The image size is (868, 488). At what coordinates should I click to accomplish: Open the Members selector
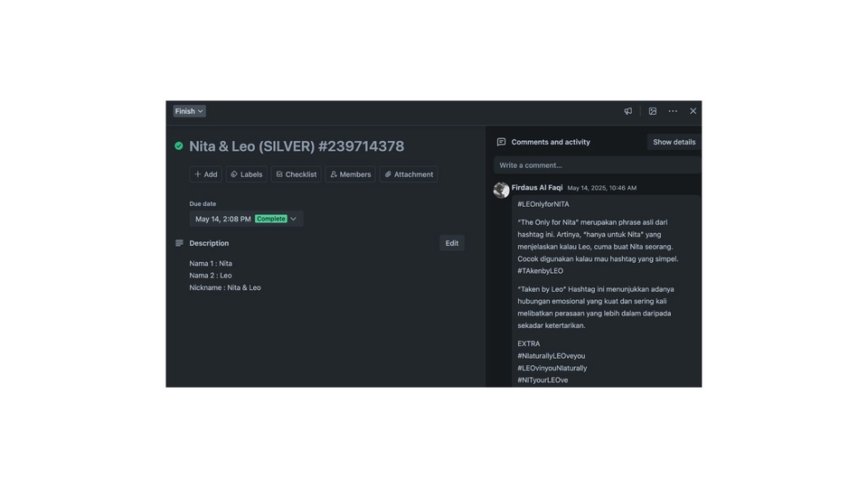click(x=350, y=174)
